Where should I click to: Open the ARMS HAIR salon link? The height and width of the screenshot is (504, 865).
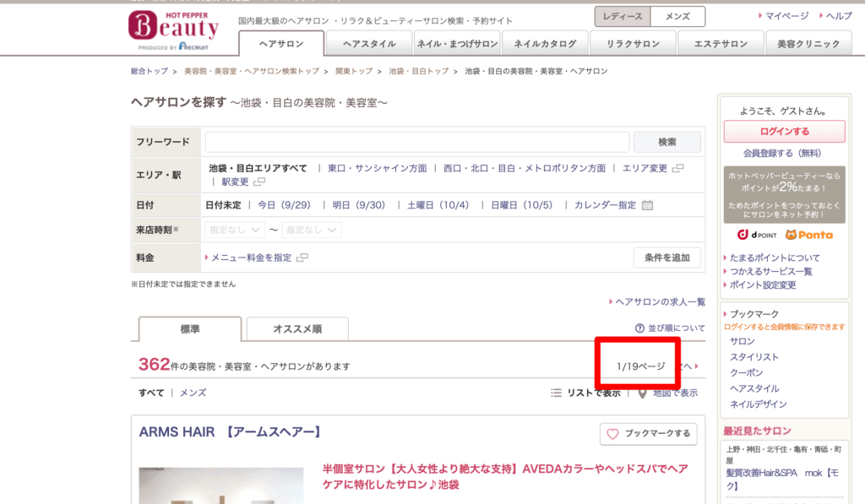(230, 432)
